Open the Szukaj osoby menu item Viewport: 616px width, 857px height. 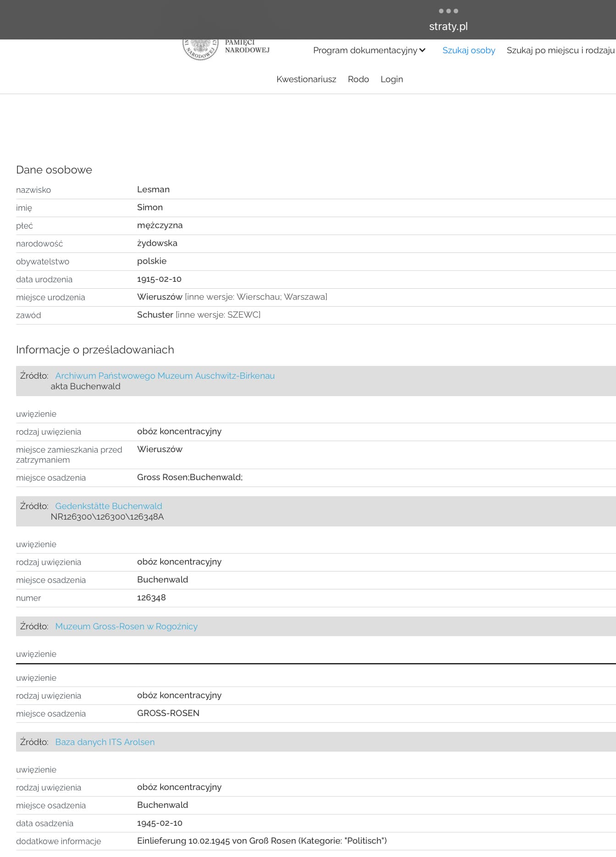coord(469,50)
